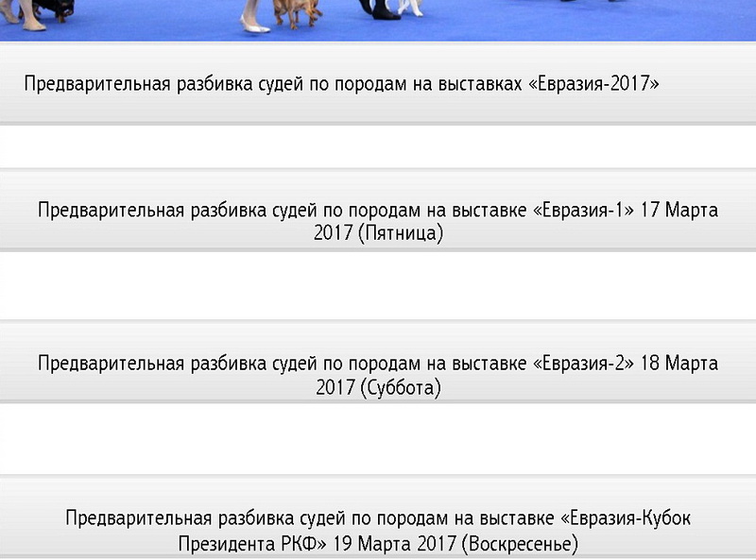Screen dimensions: 756x560
Task: Click the white high-heeled shoe in banner
Action: pos(252,25)
